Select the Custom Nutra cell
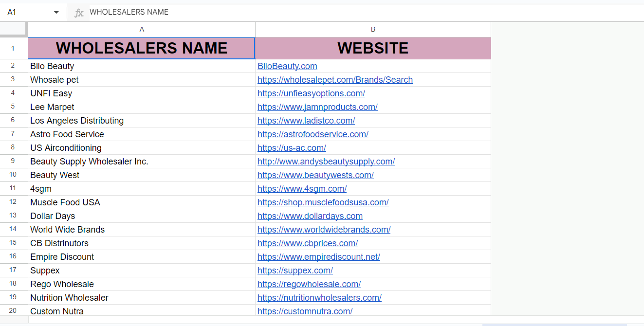This screenshot has height=326, width=644. tap(142, 310)
